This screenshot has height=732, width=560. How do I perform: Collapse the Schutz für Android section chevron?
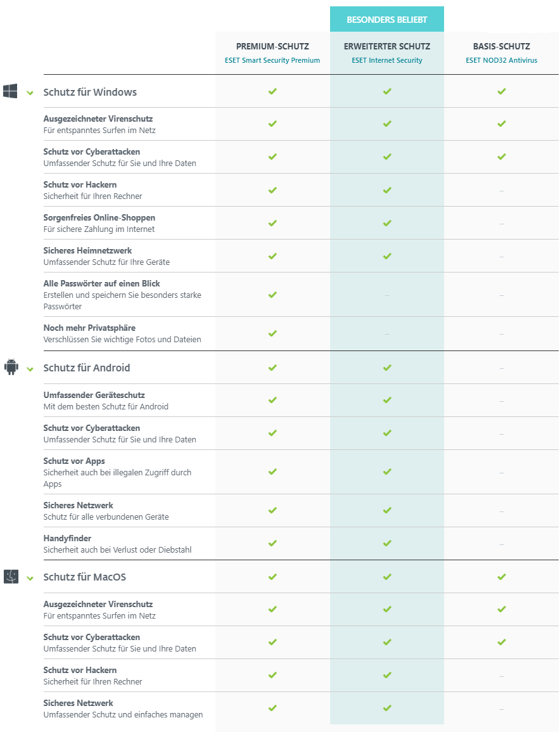(x=30, y=369)
